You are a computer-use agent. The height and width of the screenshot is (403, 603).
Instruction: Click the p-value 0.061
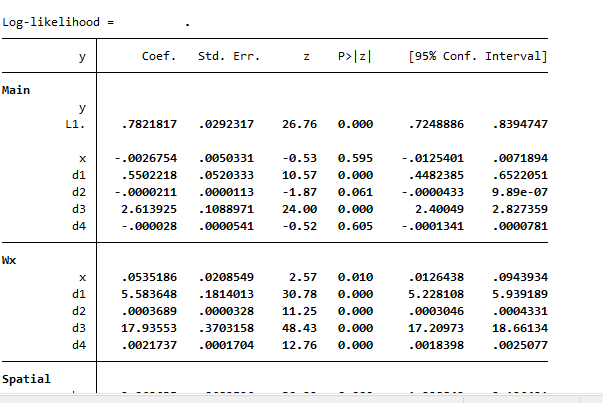coord(355,192)
